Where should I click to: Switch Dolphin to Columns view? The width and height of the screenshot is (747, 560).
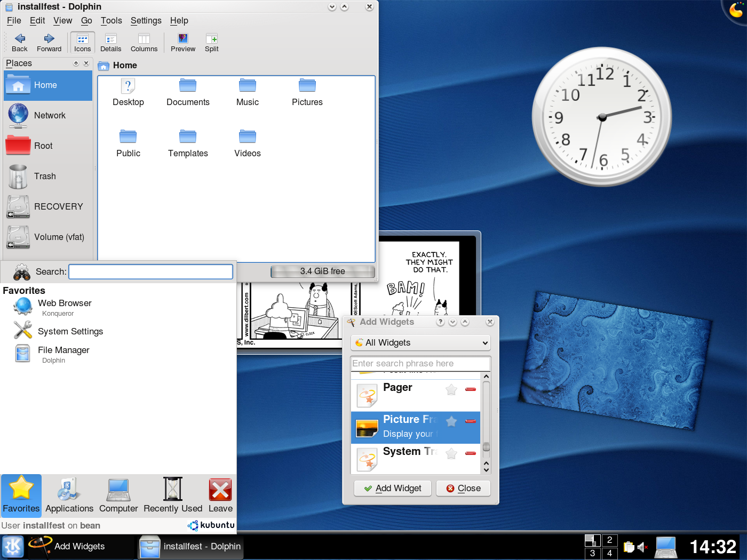(144, 42)
